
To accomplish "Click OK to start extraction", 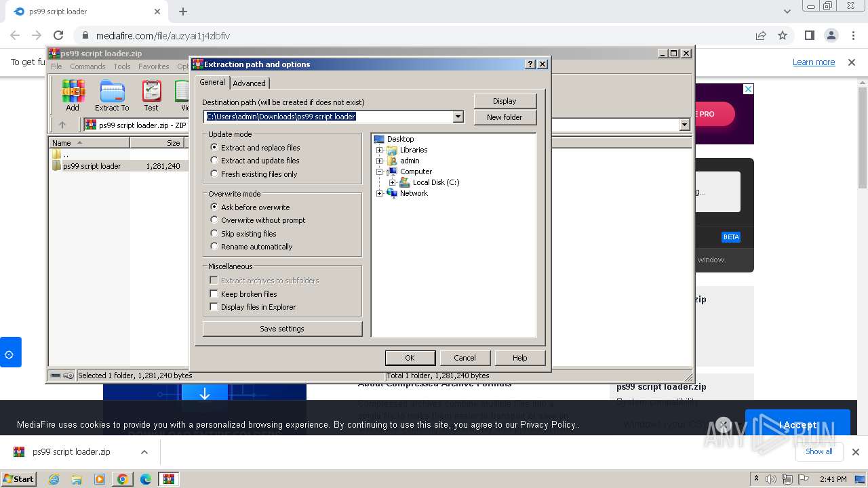I will 410,358.
